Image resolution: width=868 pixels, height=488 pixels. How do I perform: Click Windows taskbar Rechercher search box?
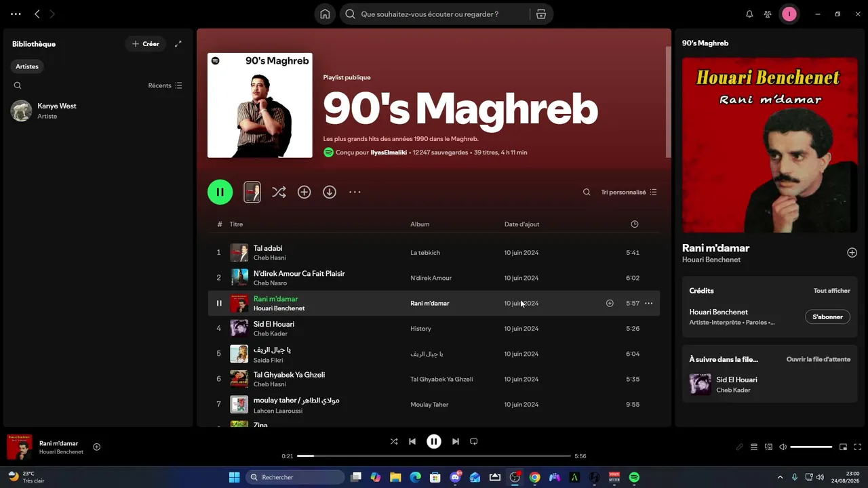(295, 477)
